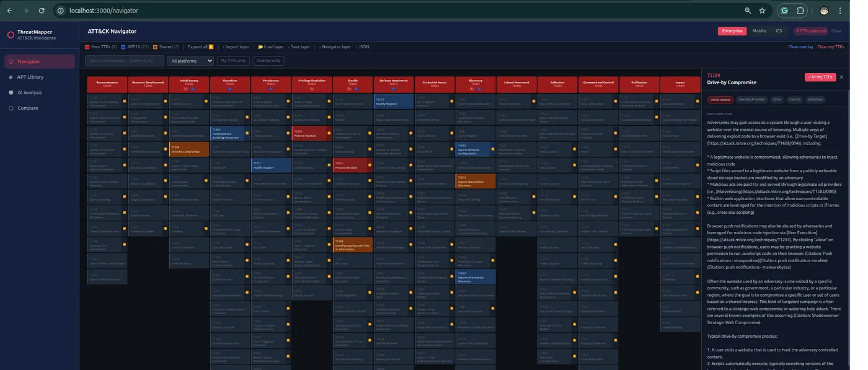Screen dimensions: 868x370
Task: Click the Clear my TTPs link
Action: click(x=831, y=46)
